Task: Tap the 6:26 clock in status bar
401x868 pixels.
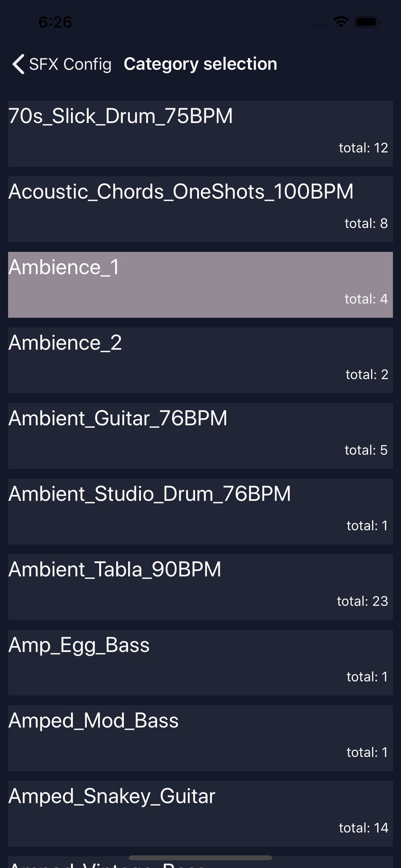Action: point(55,22)
